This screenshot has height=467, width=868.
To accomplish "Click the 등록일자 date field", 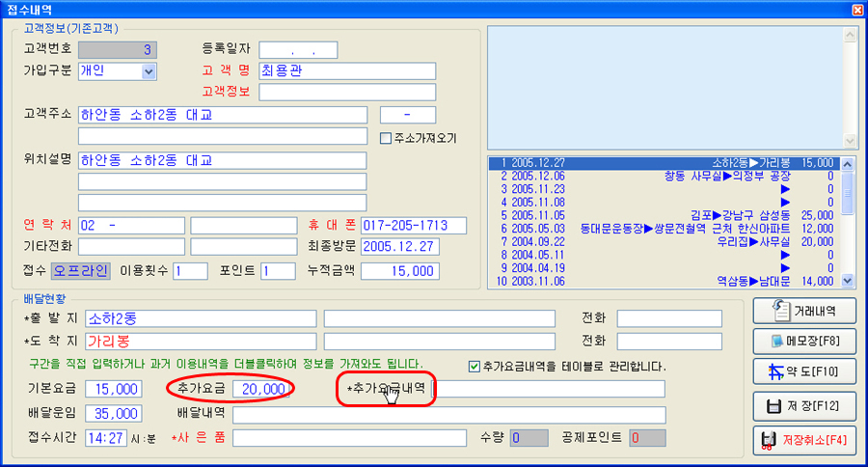I will (x=298, y=50).
